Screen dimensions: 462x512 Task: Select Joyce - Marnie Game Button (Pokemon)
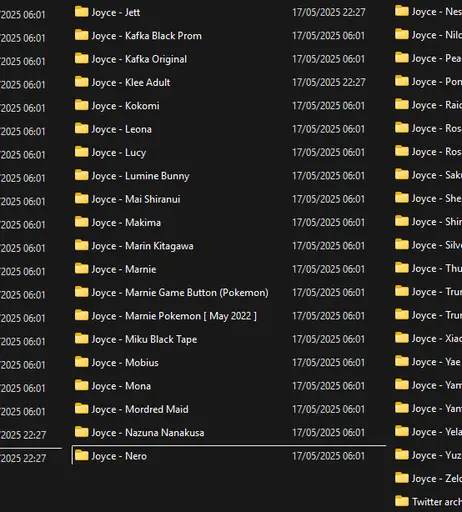[180, 293]
